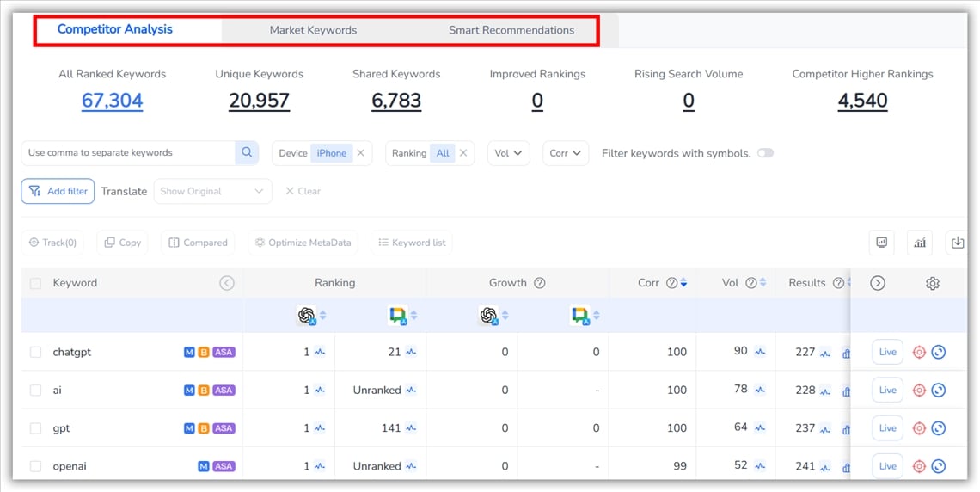Toggle Filter keywords with symbols switch
980x492 pixels.
click(x=765, y=153)
